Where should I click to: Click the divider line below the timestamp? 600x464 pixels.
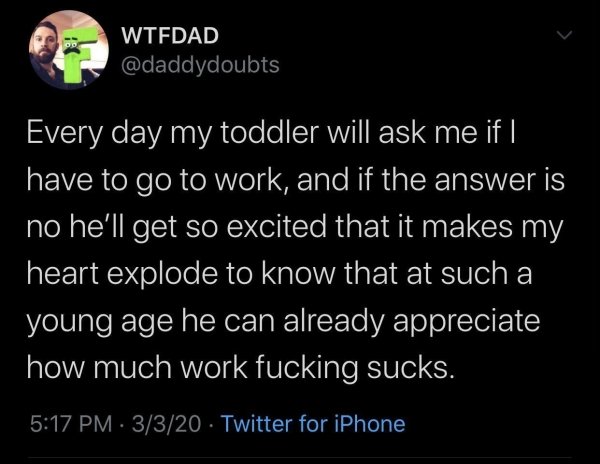pos(300,457)
